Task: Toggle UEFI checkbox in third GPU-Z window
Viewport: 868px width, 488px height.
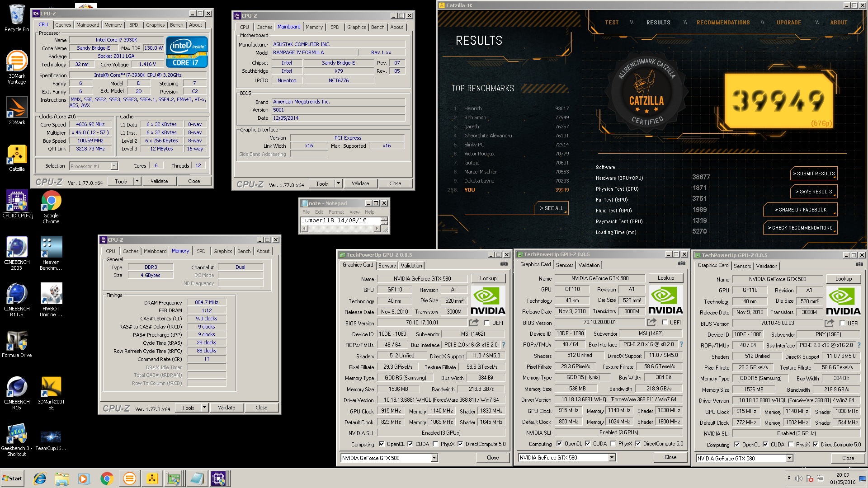Action: click(842, 324)
